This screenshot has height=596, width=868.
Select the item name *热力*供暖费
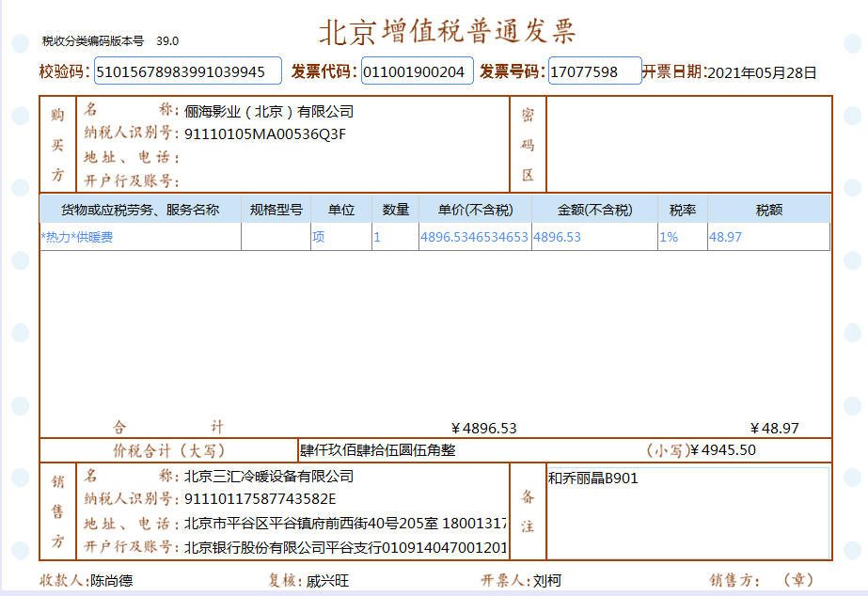(x=77, y=237)
